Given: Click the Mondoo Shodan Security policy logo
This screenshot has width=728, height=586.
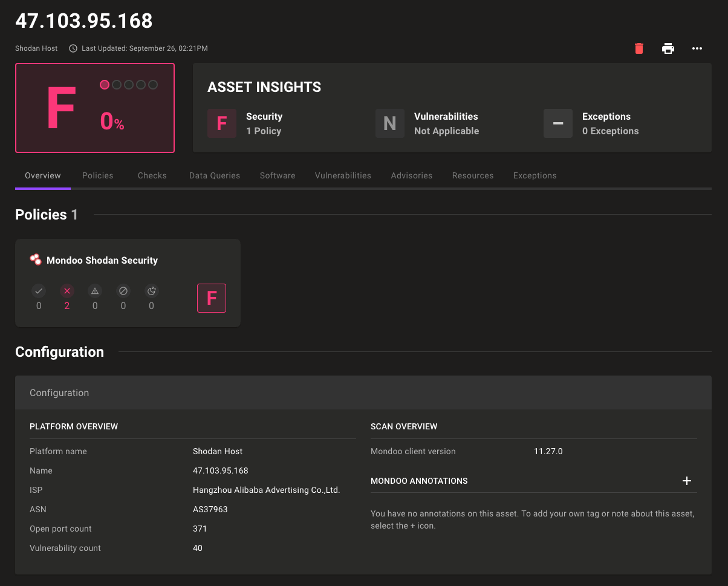Looking at the screenshot, I should point(35,259).
